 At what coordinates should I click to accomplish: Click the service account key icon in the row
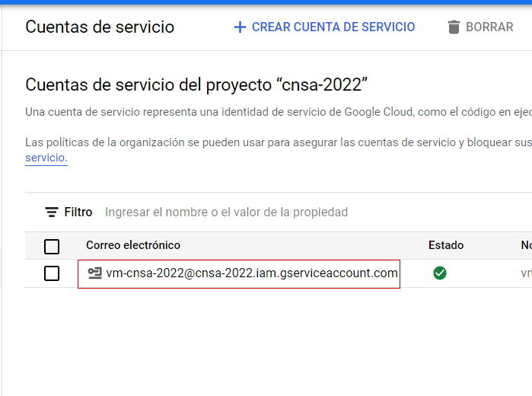coord(94,273)
